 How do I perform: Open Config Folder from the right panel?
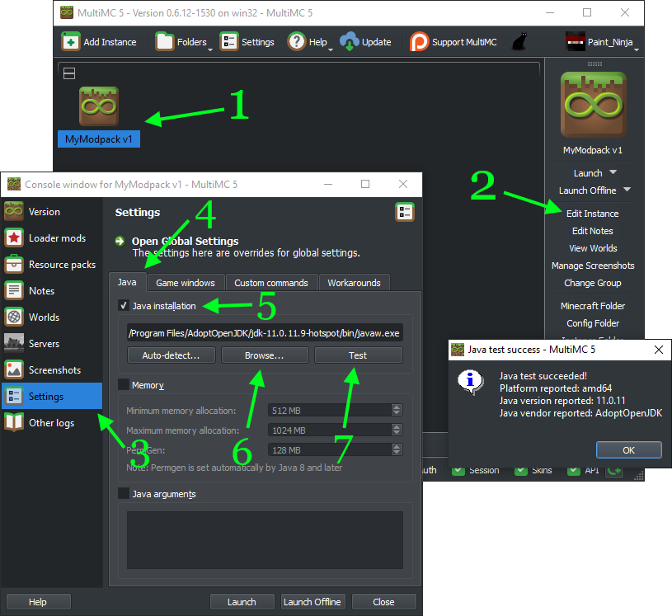(593, 323)
